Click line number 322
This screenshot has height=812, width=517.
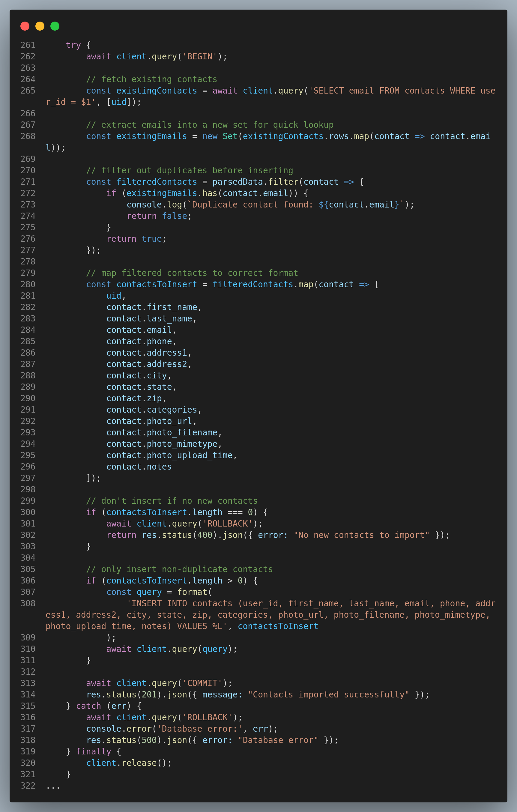pos(28,786)
